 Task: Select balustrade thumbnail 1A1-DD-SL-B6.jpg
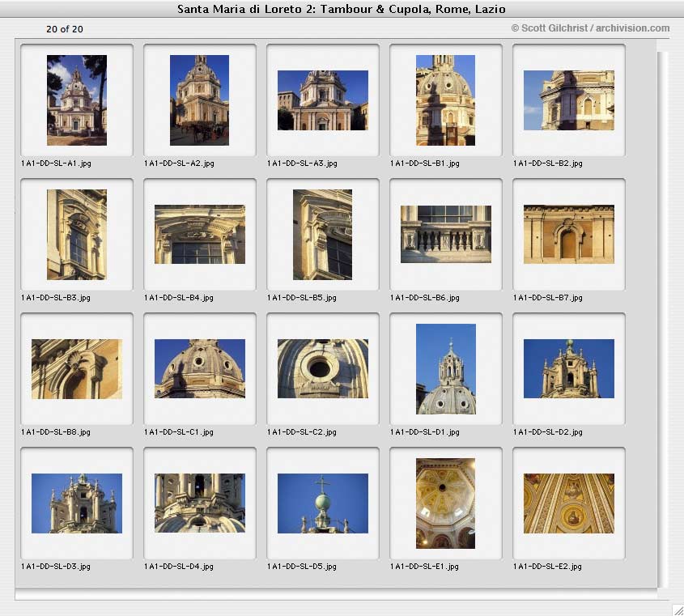click(x=446, y=234)
